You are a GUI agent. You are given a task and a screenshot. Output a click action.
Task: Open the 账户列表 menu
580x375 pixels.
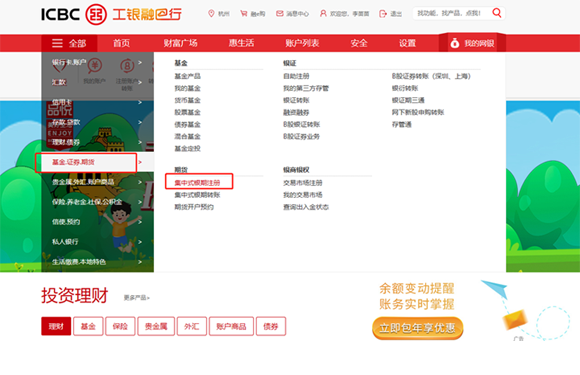302,43
